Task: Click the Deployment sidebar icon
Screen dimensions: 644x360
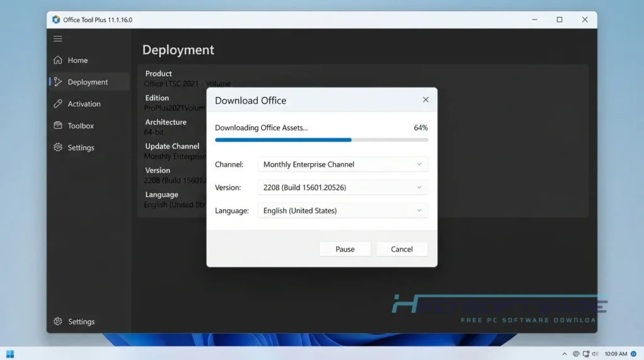Action: 58,82
